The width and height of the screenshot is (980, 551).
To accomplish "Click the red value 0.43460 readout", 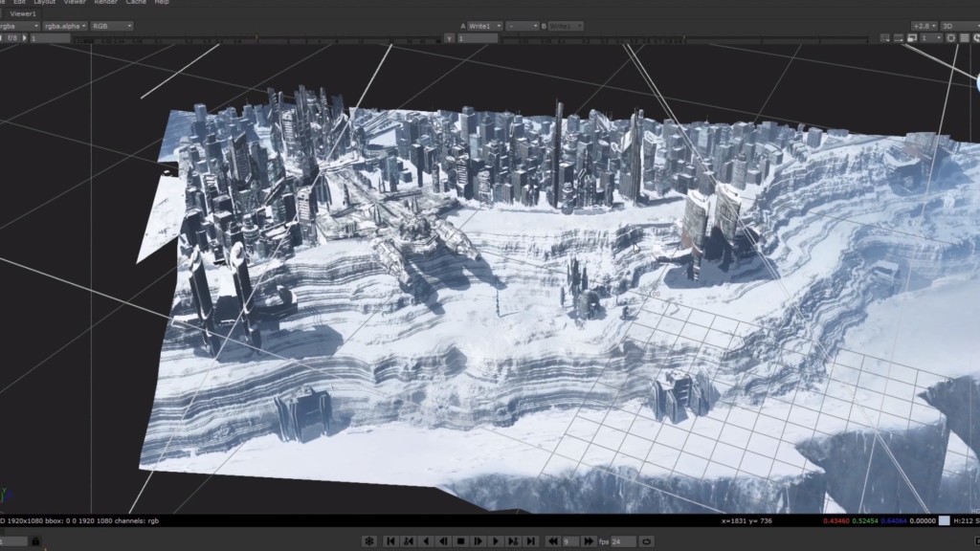I will point(836,520).
